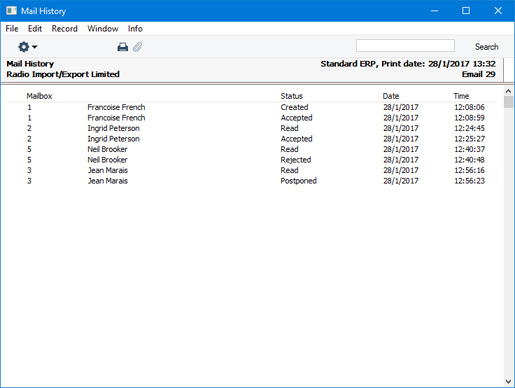Image resolution: width=515 pixels, height=388 pixels.
Task: Click the Rejected status
Action: [x=296, y=160]
